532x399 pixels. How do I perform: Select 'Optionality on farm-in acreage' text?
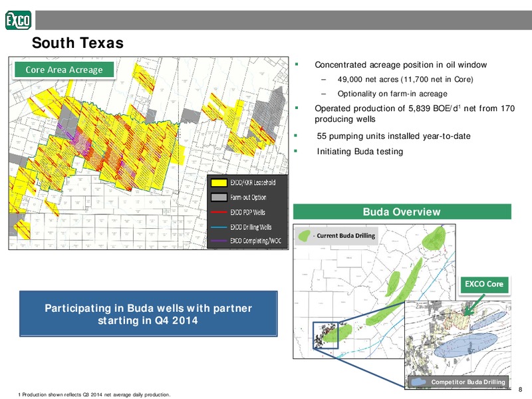coord(392,94)
